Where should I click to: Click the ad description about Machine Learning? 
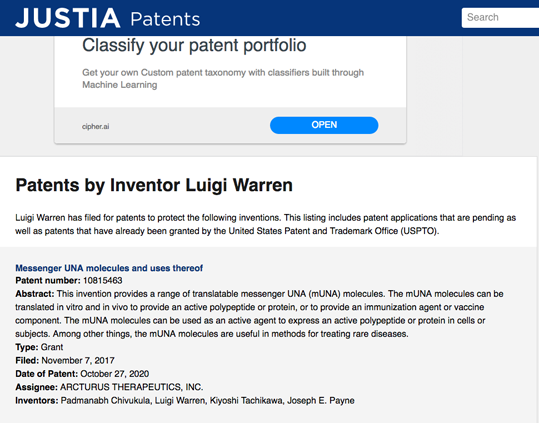coord(223,79)
